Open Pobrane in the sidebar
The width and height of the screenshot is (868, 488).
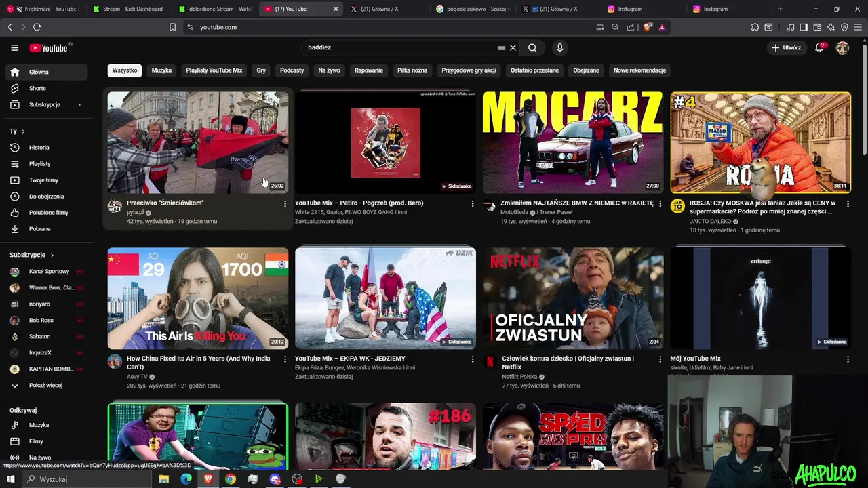click(46, 228)
